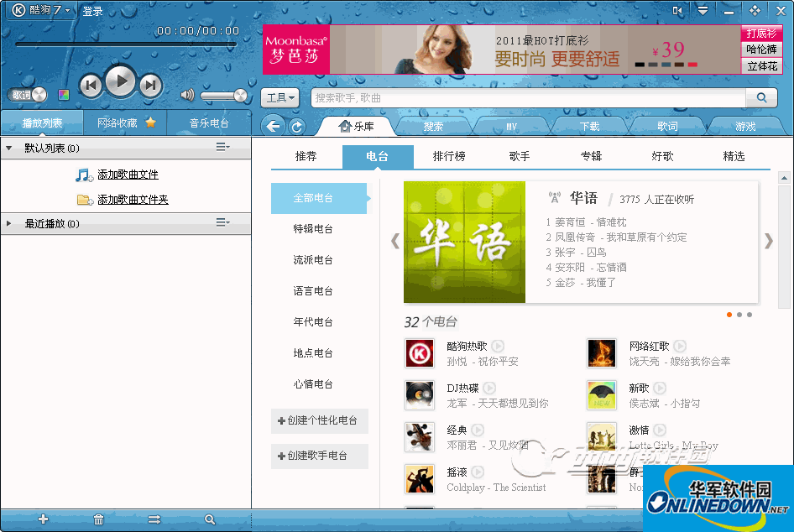The height and width of the screenshot is (532, 794).
Task: Click the magnifier icon below the playlist
Action: [x=210, y=519]
